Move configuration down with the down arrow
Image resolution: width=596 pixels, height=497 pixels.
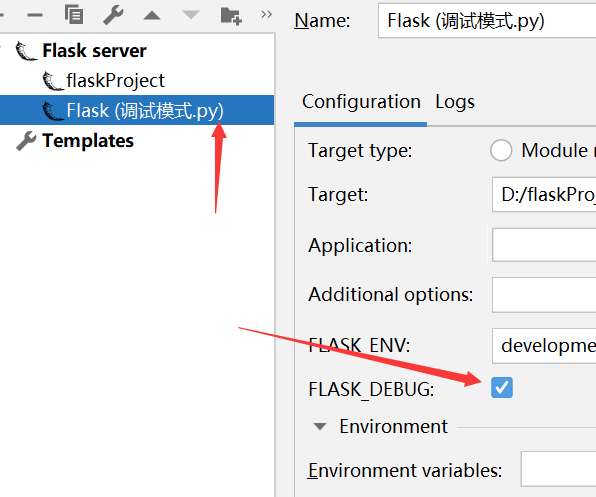191,15
